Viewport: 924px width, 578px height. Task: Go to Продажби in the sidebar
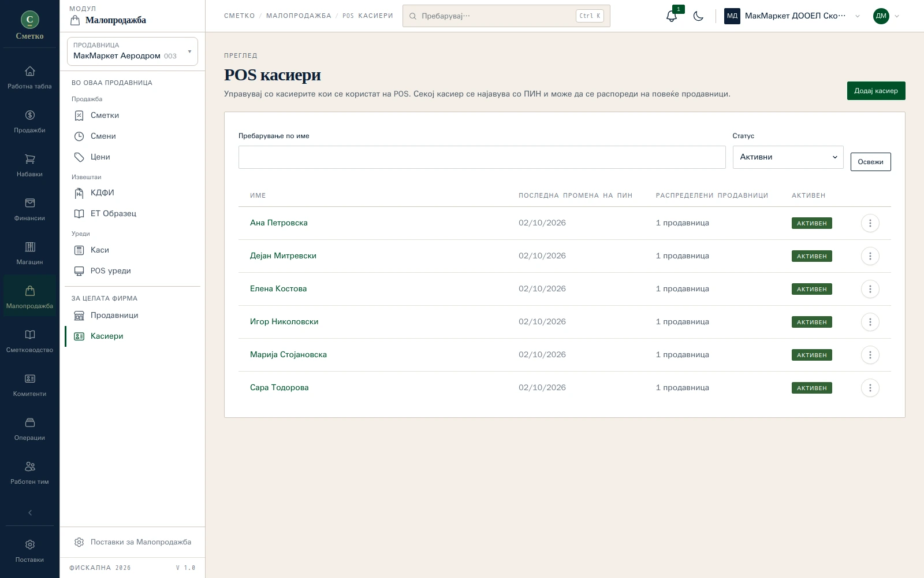tap(29, 121)
